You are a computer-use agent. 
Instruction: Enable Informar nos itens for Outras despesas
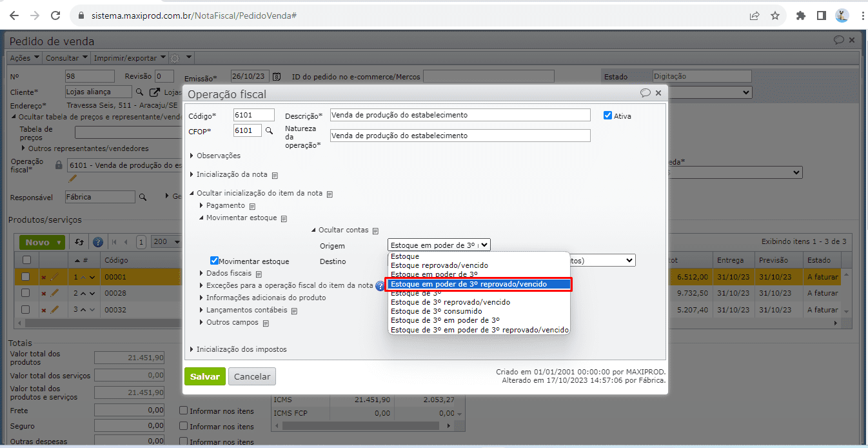[184, 442]
